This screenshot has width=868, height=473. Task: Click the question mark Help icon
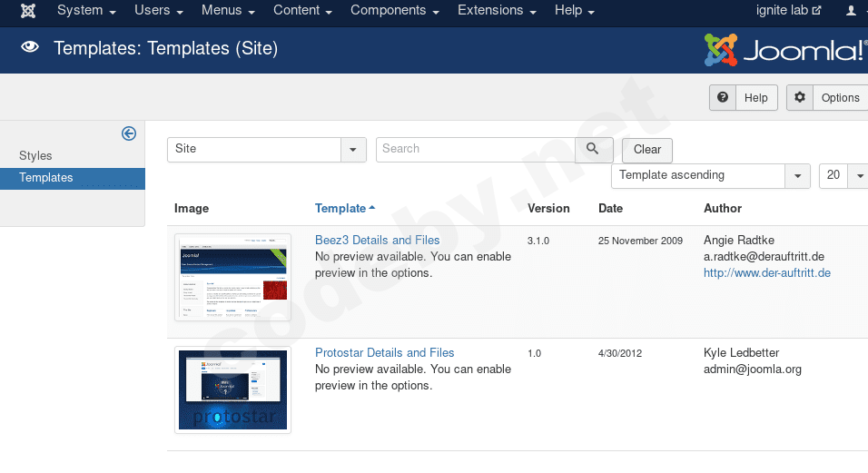pyautogui.click(x=723, y=97)
